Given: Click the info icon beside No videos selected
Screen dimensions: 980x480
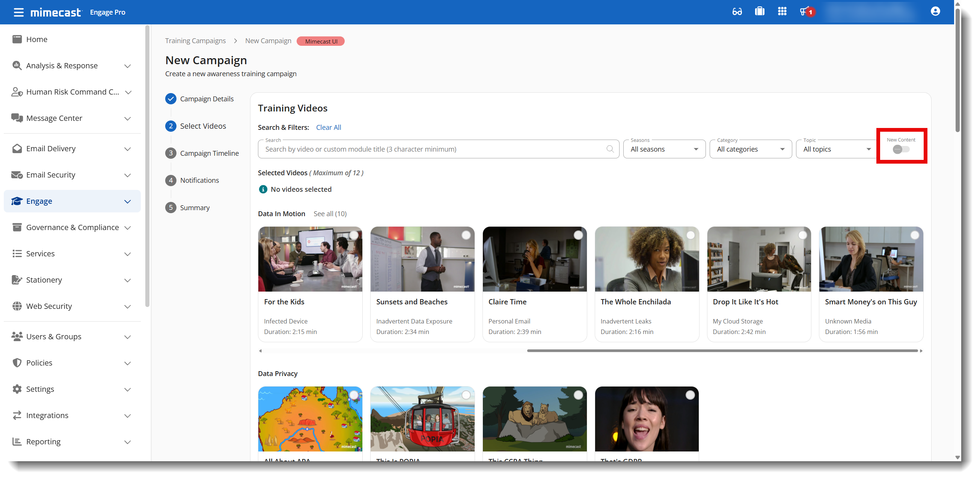Looking at the screenshot, I should (x=263, y=189).
